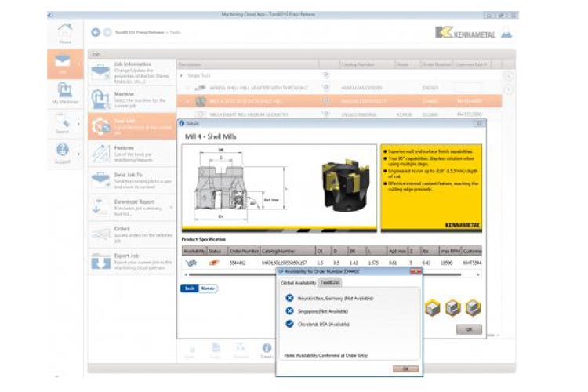
Task: Close the Availability dialog with the red X
Action: pyautogui.click(x=416, y=271)
